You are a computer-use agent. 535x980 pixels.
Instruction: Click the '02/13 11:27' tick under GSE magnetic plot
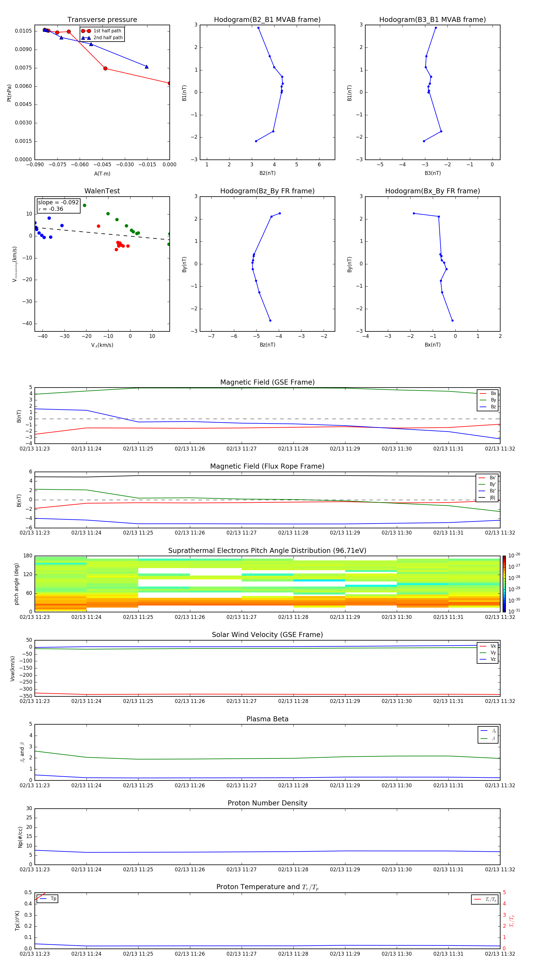(x=241, y=449)
